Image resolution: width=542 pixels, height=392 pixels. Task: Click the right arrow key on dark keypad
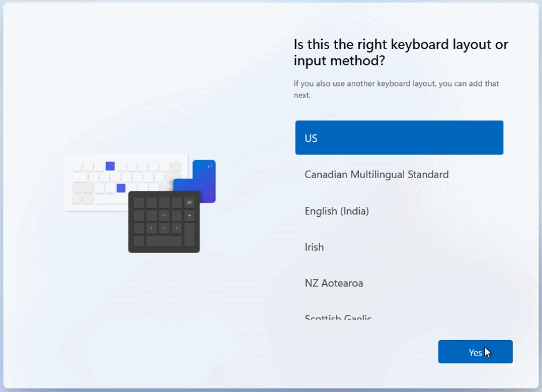[x=176, y=228]
